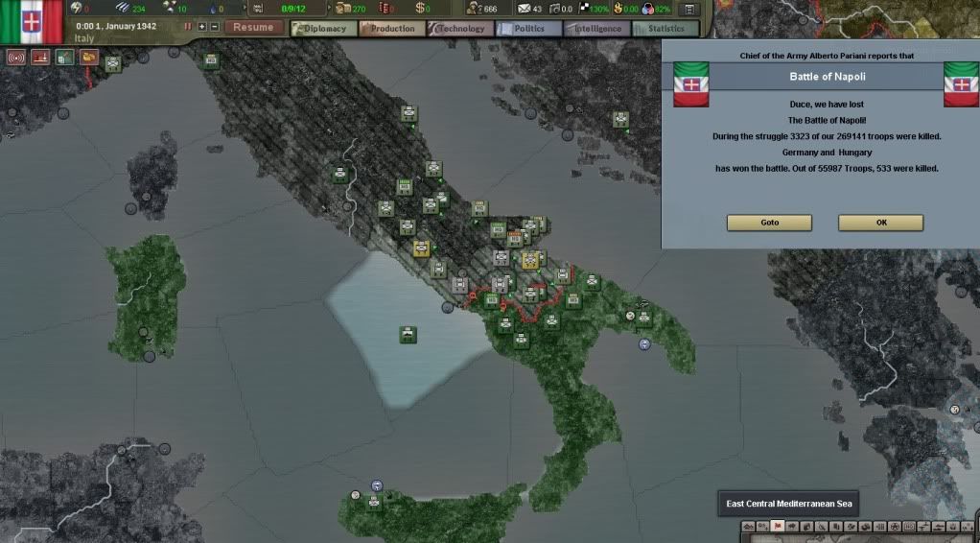The width and height of the screenshot is (980, 543).
Task: Click the Battle of Napoli title bar
Action: [x=827, y=77]
